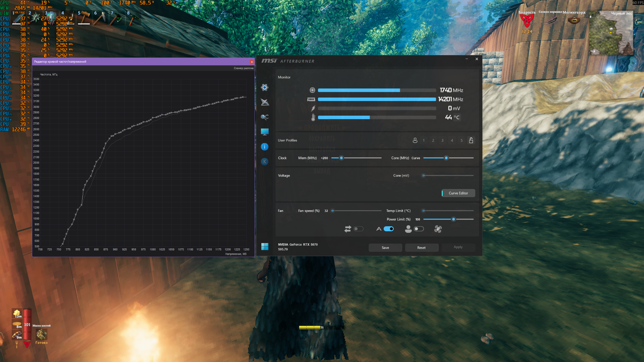Disable the auto fan speed toggle
Viewport: 644px width, 362px height.
click(x=388, y=229)
